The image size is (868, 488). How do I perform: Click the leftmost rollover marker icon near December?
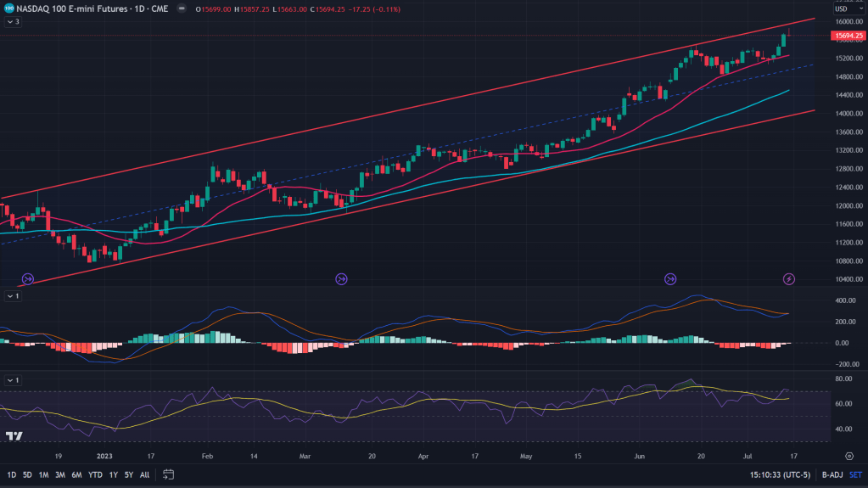pyautogui.click(x=27, y=278)
